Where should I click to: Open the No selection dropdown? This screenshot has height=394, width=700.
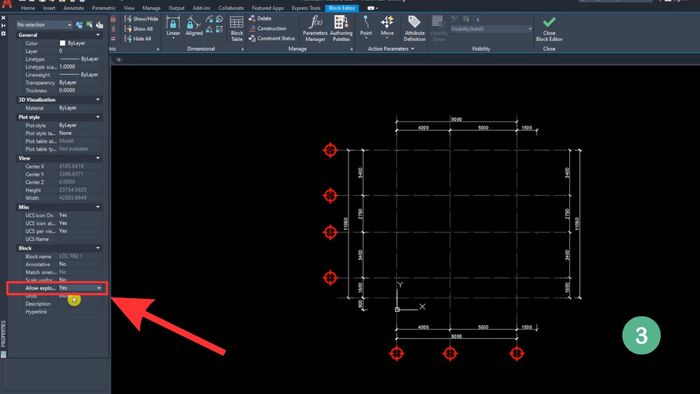coord(44,25)
